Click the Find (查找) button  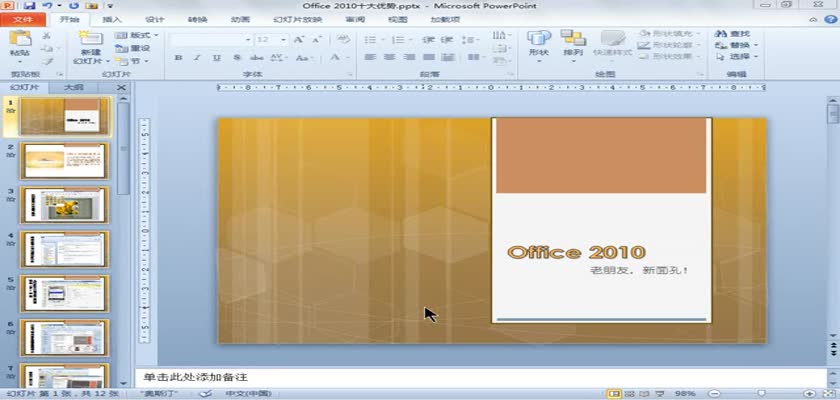pos(733,34)
